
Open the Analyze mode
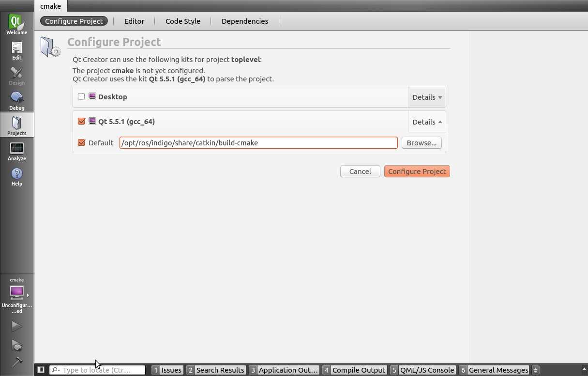coord(16,151)
